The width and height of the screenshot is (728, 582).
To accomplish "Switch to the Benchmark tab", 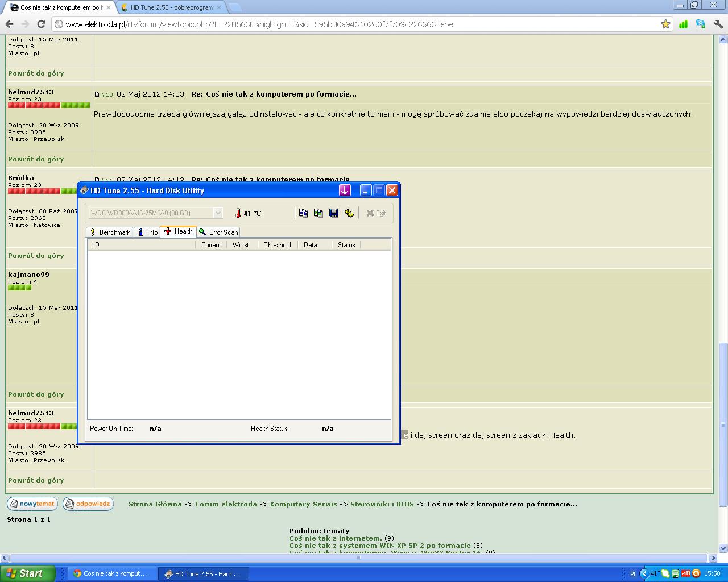I will coord(110,232).
